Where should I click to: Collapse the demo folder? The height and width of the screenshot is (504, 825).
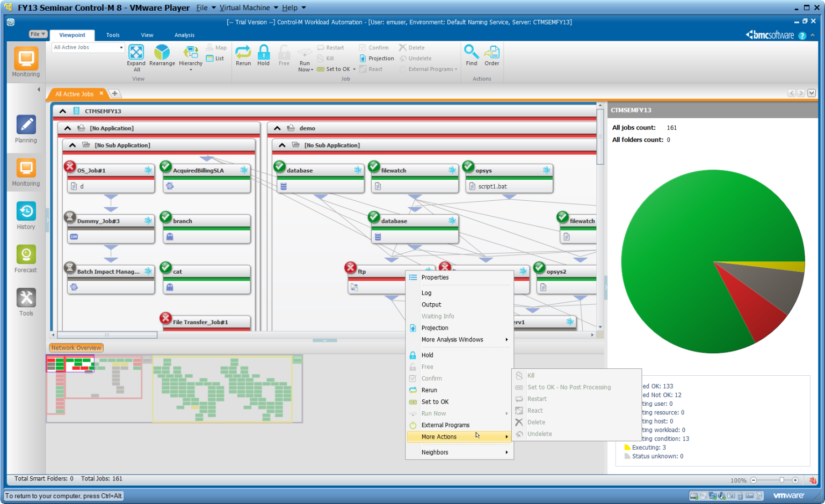(277, 128)
